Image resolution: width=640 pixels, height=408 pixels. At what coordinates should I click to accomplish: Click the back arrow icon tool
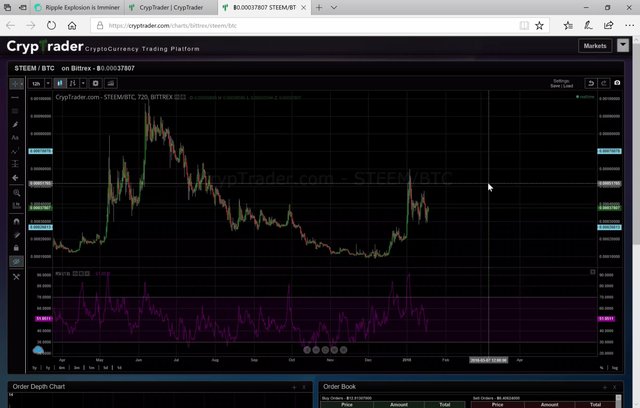(16, 178)
